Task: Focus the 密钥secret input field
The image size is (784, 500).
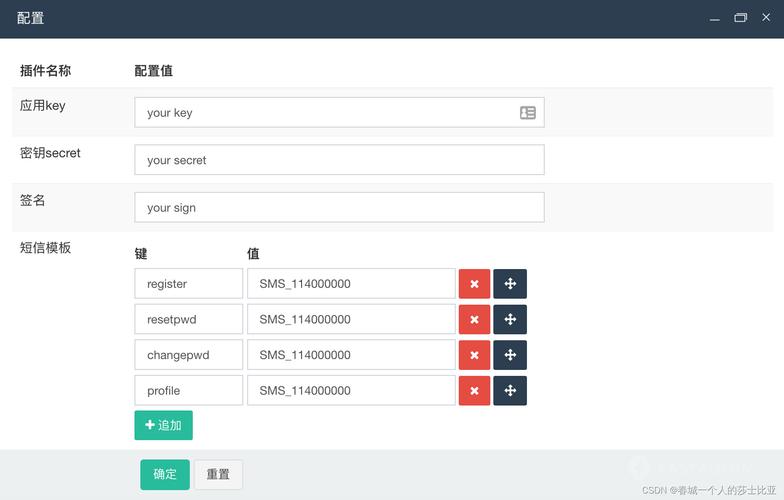Action: pos(340,160)
